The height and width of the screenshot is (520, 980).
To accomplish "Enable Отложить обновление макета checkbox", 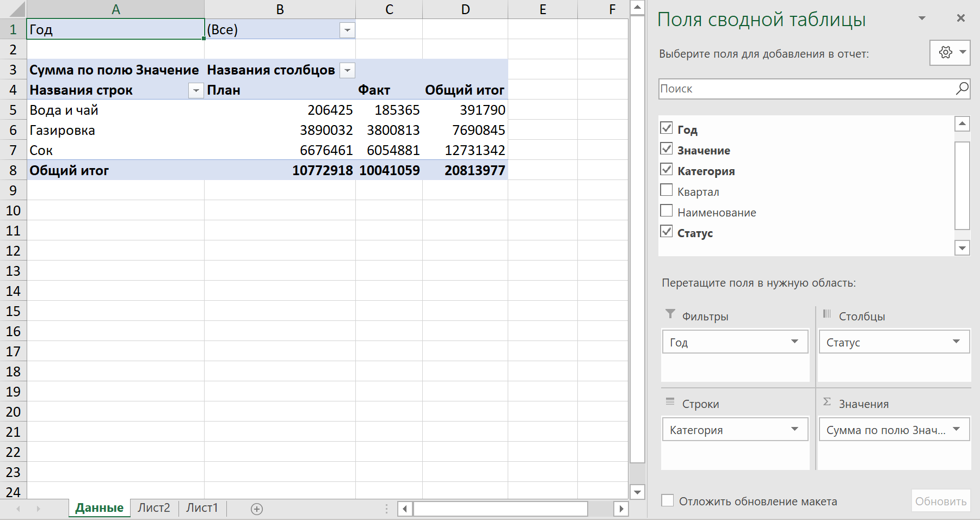I will (x=667, y=500).
